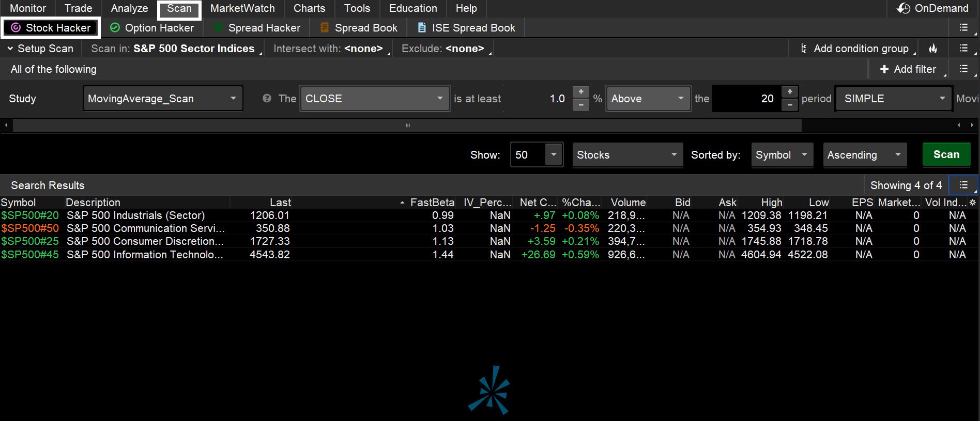Decrease the 20 period value

click(790, 105)
